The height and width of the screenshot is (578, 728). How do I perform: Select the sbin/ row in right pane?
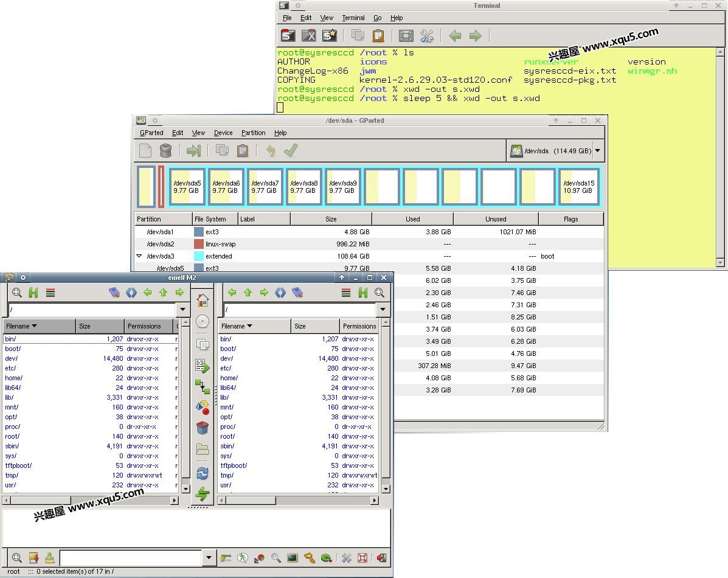coord(299,446)
